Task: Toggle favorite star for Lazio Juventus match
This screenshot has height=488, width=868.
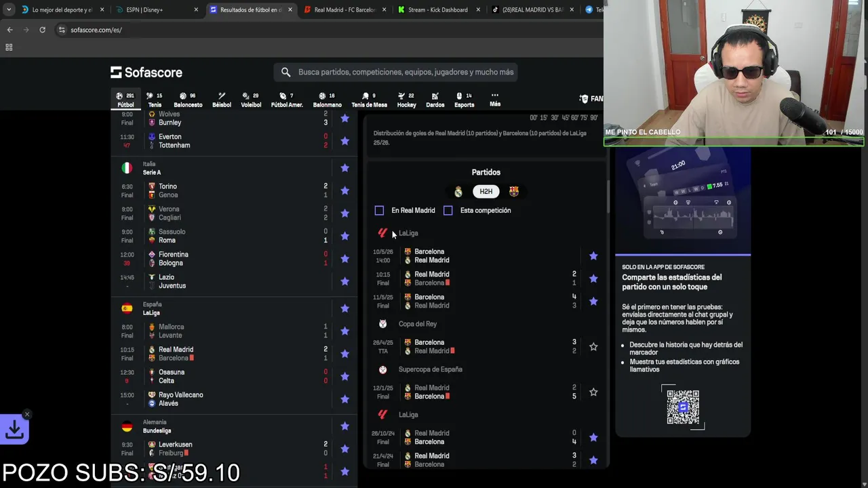Action: coord(344,281)
